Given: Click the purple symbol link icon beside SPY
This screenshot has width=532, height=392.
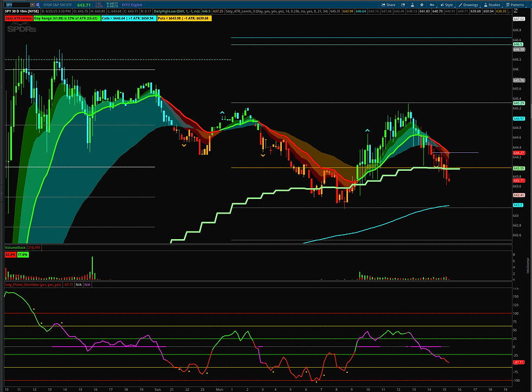Looking at the screenshot, I should [39, 5].
